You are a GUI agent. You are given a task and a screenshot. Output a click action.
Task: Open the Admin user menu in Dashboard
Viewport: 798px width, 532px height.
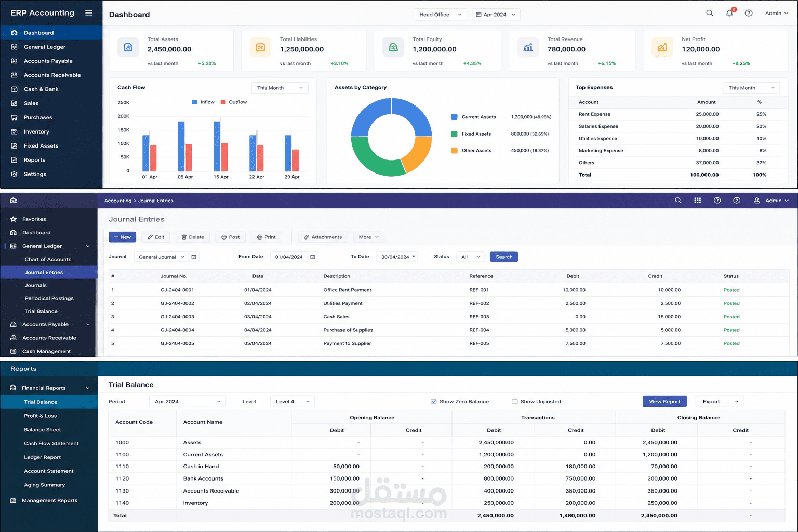click(x=776, y=13)
